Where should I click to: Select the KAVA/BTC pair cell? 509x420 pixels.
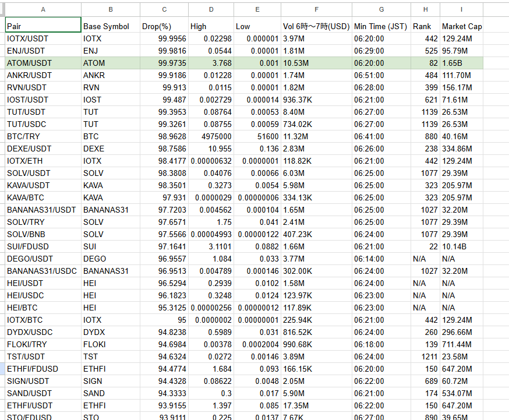(43, 197)
